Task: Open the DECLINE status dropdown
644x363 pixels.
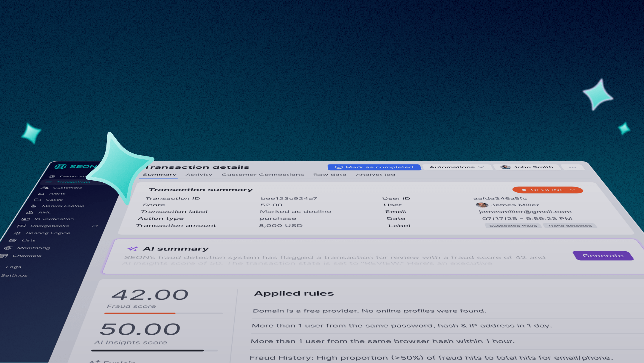Action: click(x=547, y=190)
